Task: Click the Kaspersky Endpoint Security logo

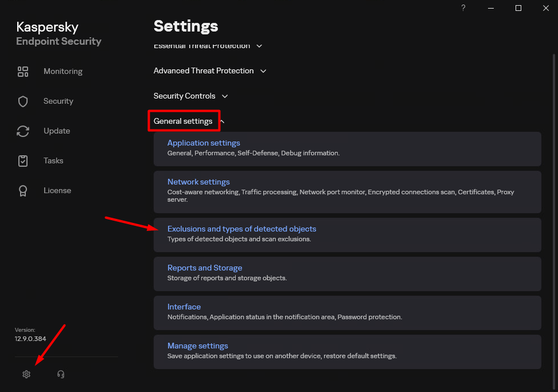Action: (x=58, y=33)
